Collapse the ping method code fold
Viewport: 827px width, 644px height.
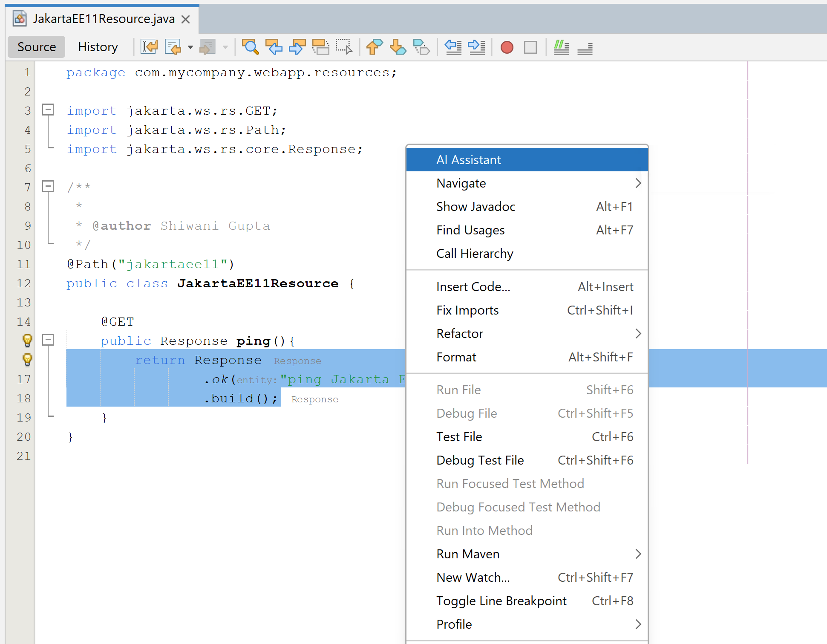click(48, 340)
